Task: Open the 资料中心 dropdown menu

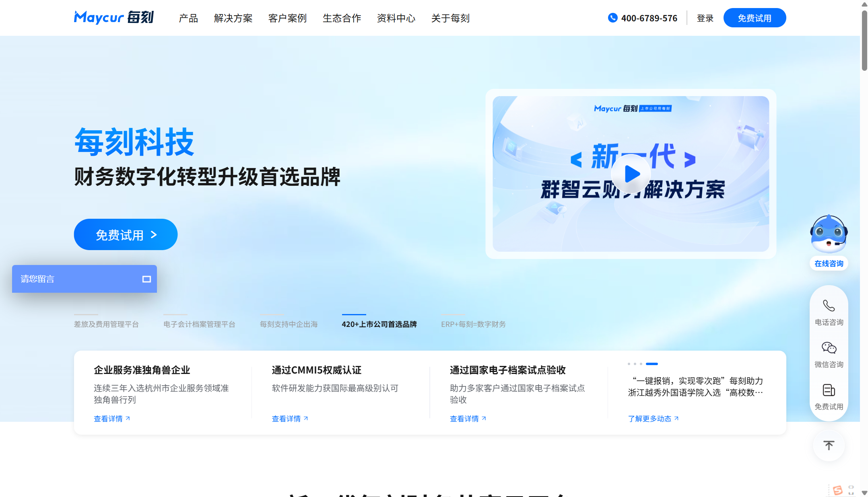Action: coord(396,18)
